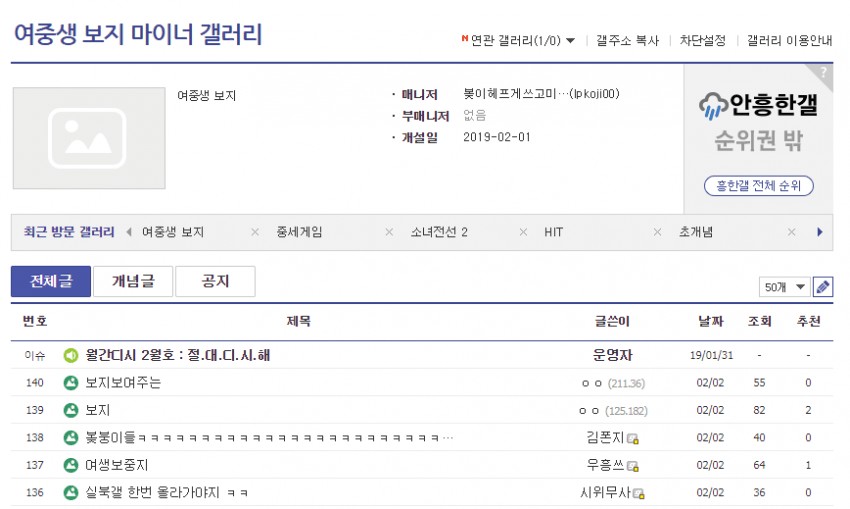The height and width of the screenshot is (509, 850).
Task: Open the 공지 tab
Action: 215,281
